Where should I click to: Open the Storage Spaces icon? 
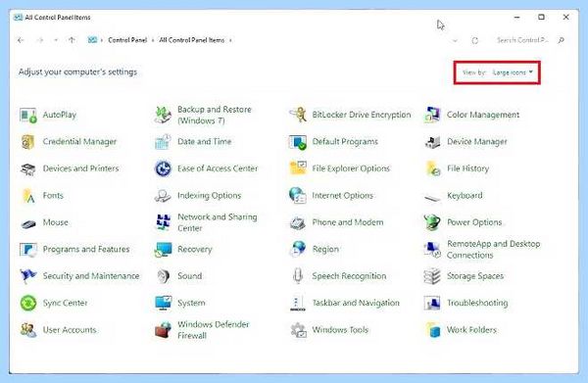click(x=432, y=276)
